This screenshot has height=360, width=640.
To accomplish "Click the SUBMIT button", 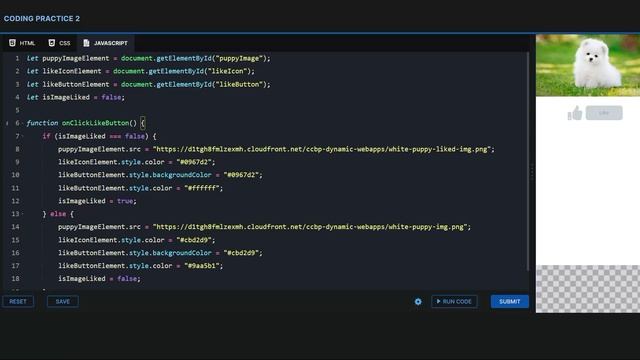I will (510, 302).
